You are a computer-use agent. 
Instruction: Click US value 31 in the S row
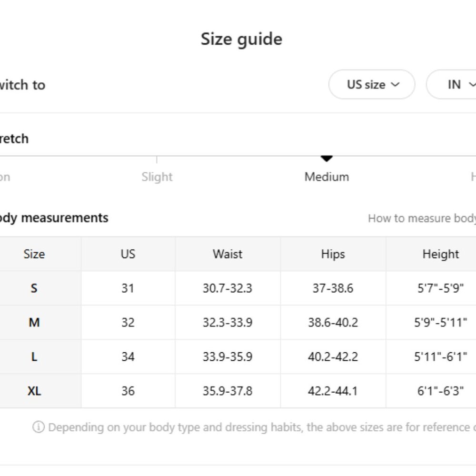click(x=128, y=288)
